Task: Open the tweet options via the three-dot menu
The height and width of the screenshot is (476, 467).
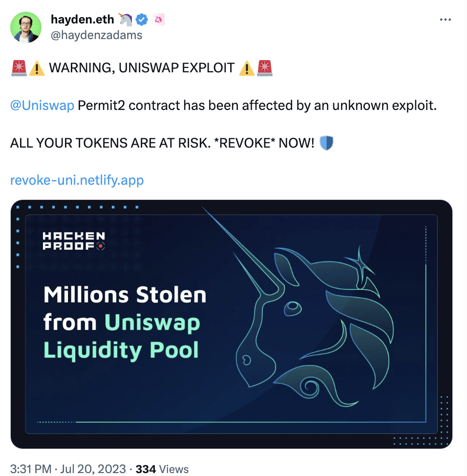Action: (x=446, y=19)
